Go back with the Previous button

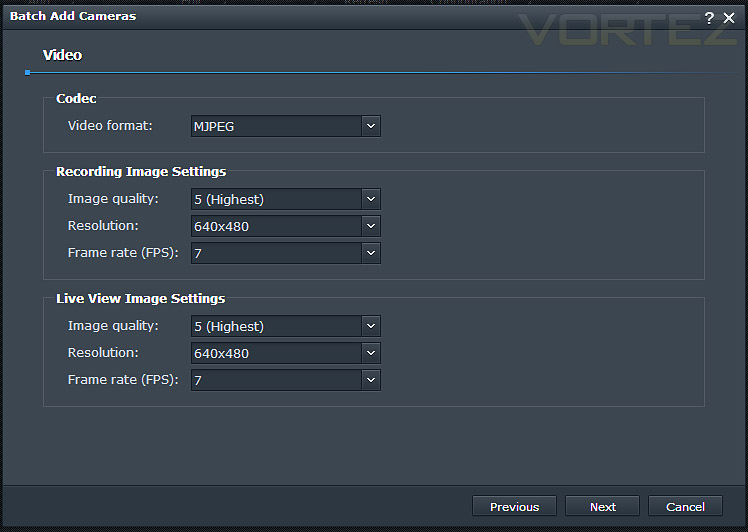[x=514, y=506]
